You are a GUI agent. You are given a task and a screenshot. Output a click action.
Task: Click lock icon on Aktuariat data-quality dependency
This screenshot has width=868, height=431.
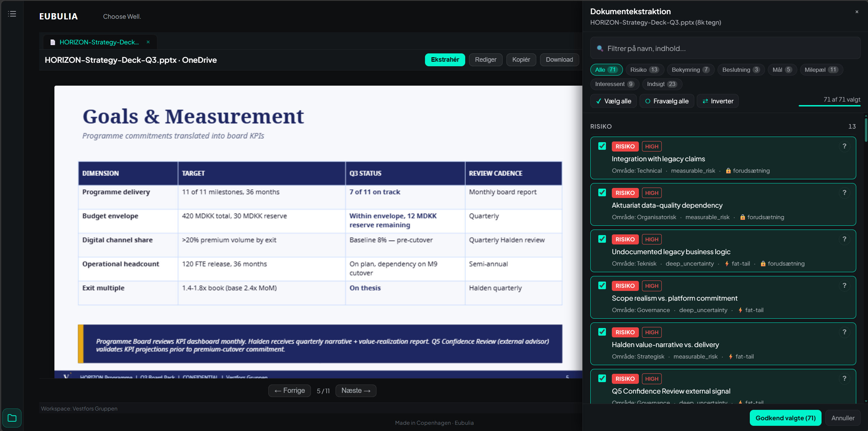point(743,217)
